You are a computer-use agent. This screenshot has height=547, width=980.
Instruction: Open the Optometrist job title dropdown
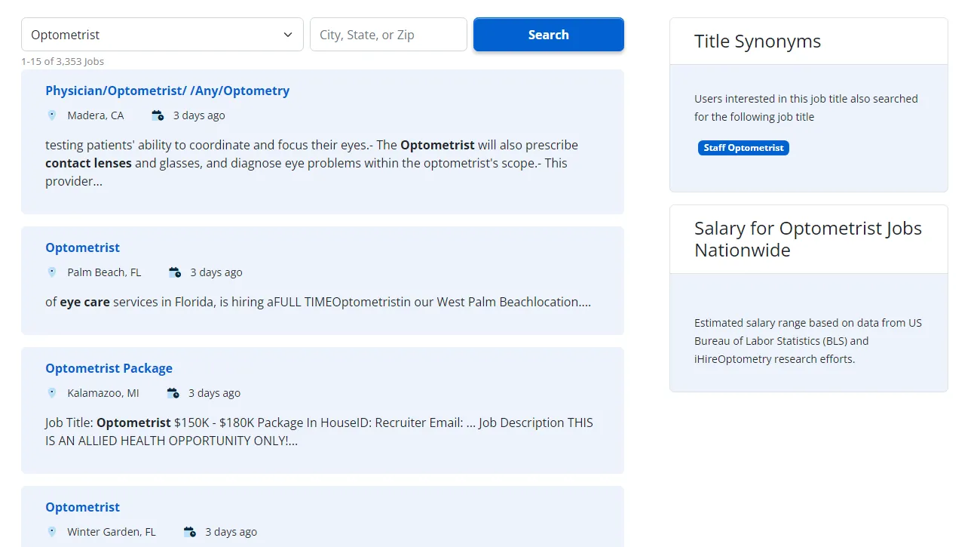pyautogui.click(x=162, y=35)
